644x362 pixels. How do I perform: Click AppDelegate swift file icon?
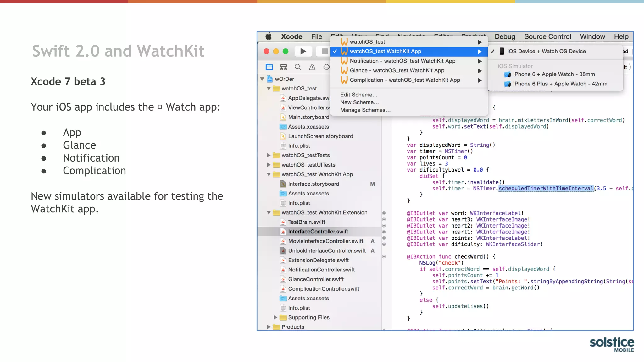tap(283, 98)
